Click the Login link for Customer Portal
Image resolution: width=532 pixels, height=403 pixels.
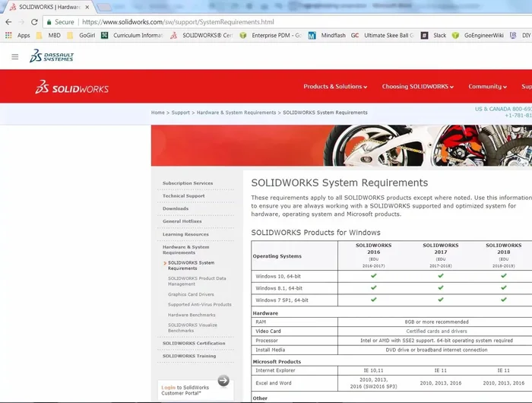coord(168,387)
